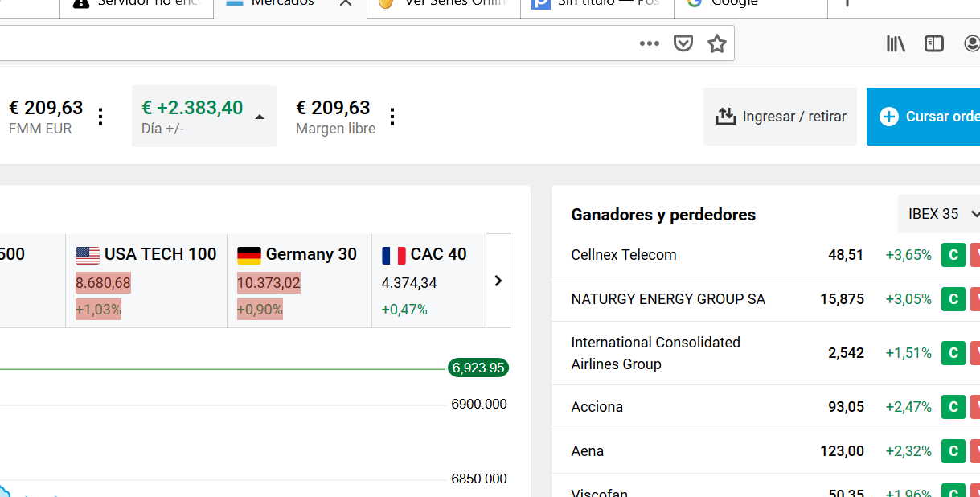Click the € 209,63 FMM EUR balance
Screen dimensions: 980x497
46,108
